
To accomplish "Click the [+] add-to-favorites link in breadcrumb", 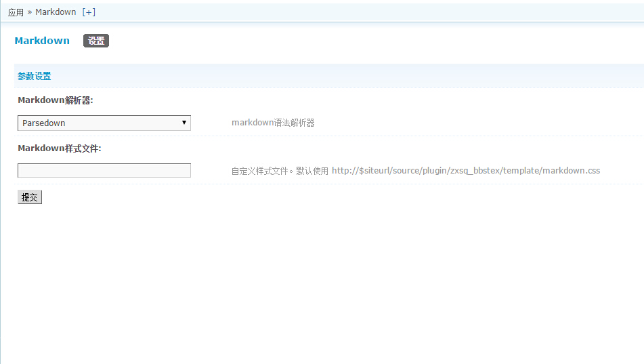I will pyautogui.click(x=89, y=12).
